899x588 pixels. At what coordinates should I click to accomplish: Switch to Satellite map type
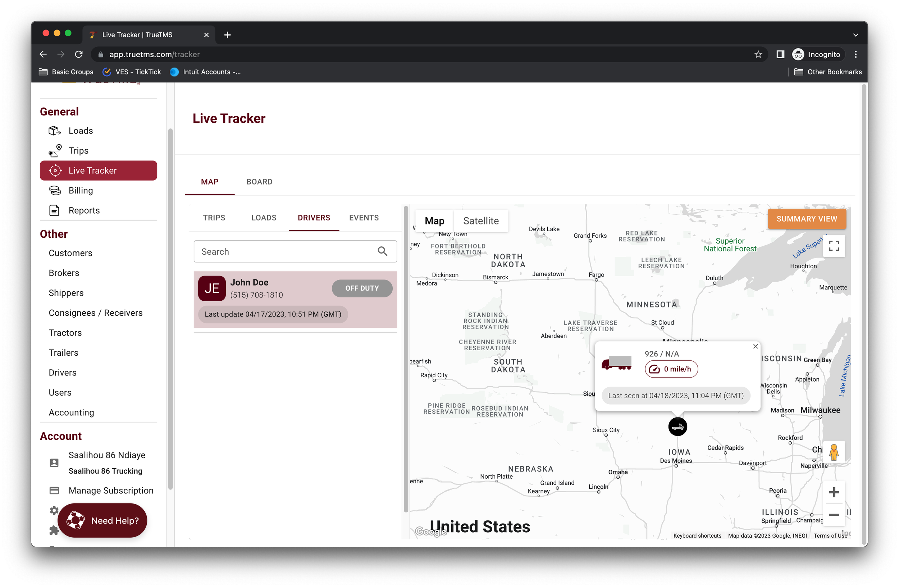coord(481,221)
